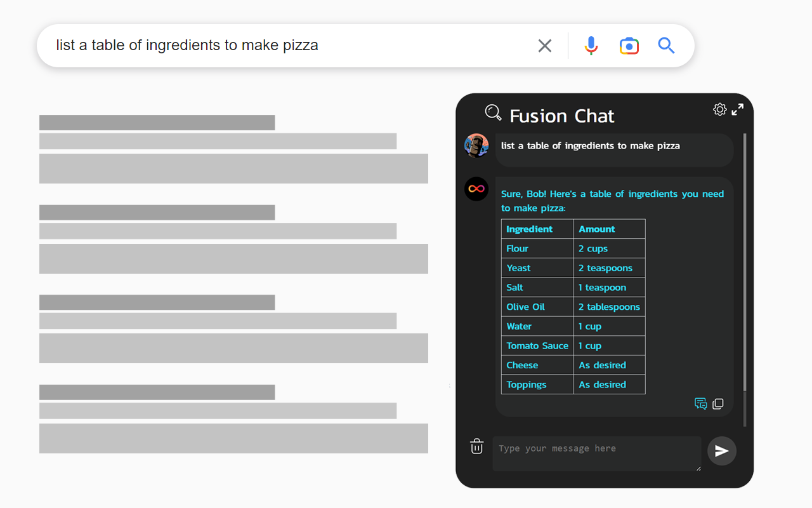Image resolution: width=812 pixels, height=508 pixels.
Task: Clear the search query with the X button
Action: 544,45
